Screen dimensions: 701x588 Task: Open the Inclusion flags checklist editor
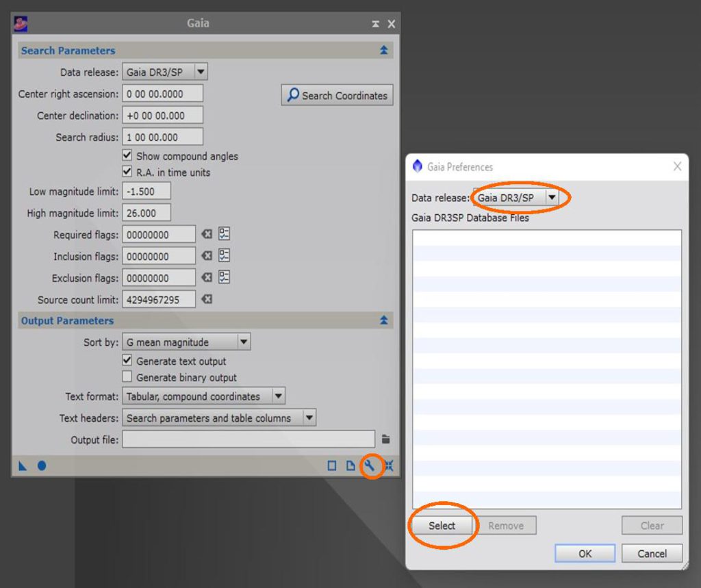point(224,256)
